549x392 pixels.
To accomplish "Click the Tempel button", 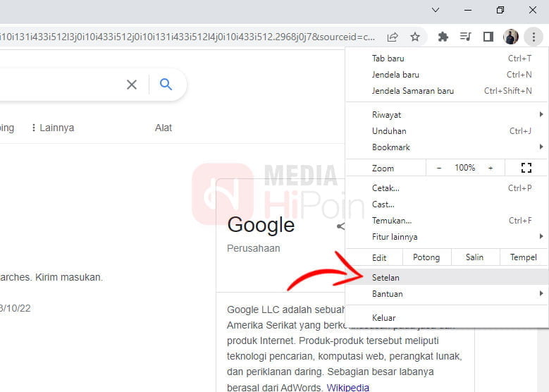I will 524,257.
